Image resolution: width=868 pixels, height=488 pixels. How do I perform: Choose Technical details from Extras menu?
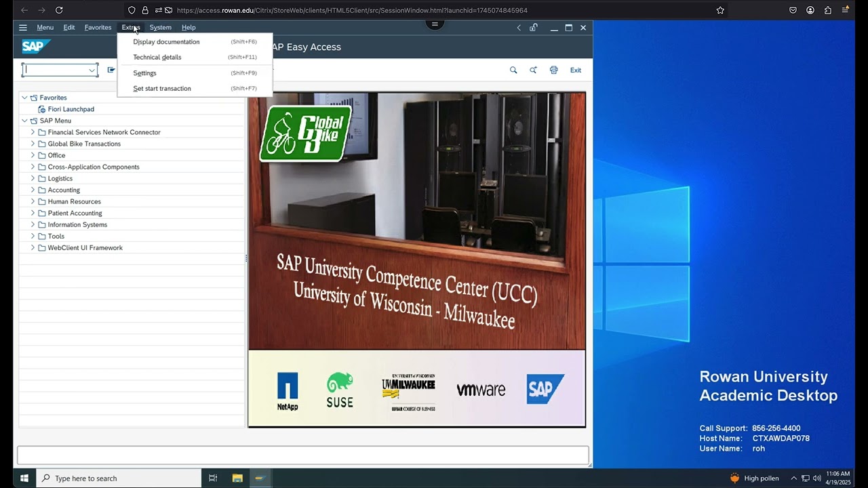click(x=195, y=58)
